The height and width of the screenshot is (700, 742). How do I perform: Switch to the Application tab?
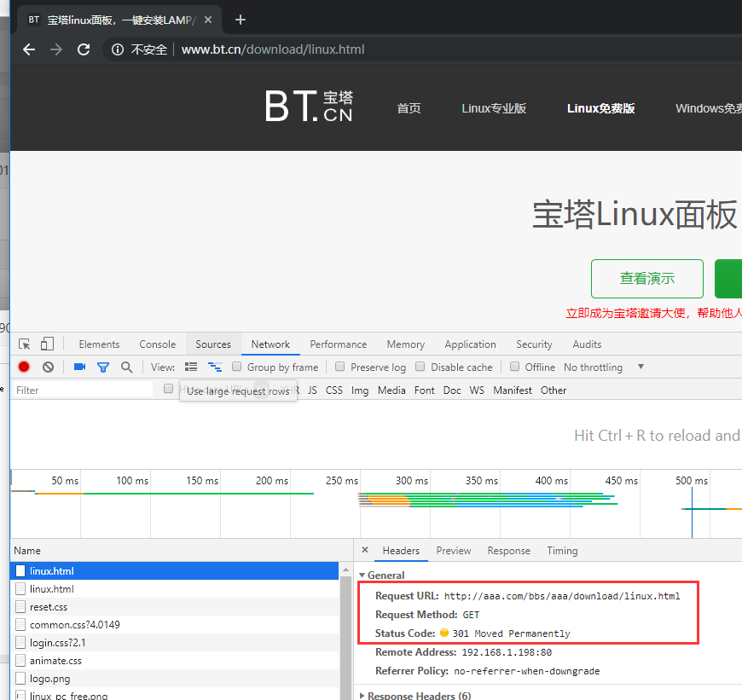coord(471,344)
